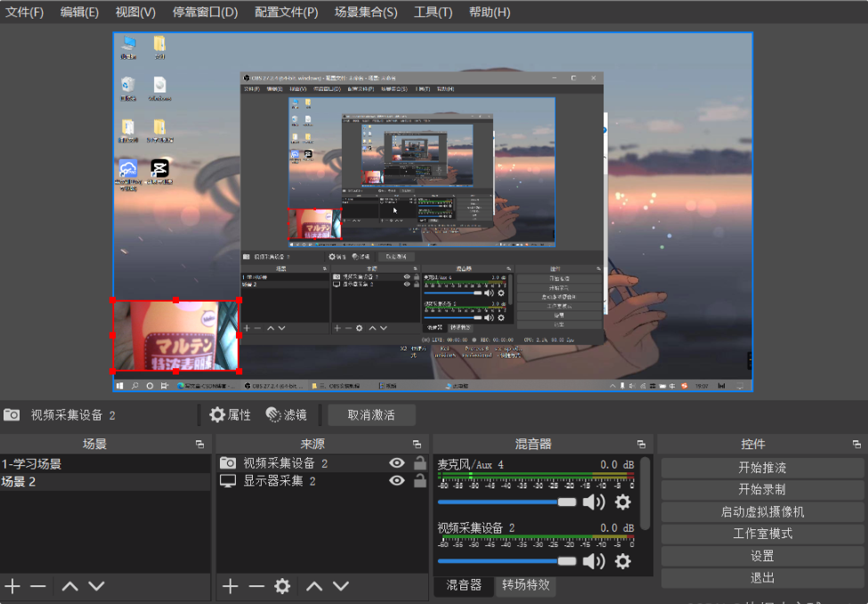Hide the 视频采集设备 2 source eye icon
The height and width of the screenshot is (604, 868).
[x=397, y=463]
